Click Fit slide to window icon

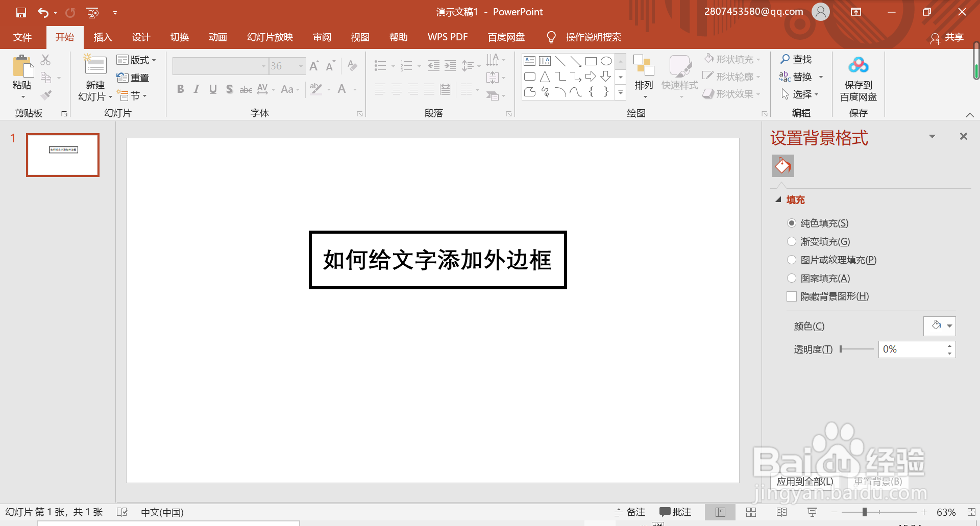pyautogui.click(x=971, y=512)
